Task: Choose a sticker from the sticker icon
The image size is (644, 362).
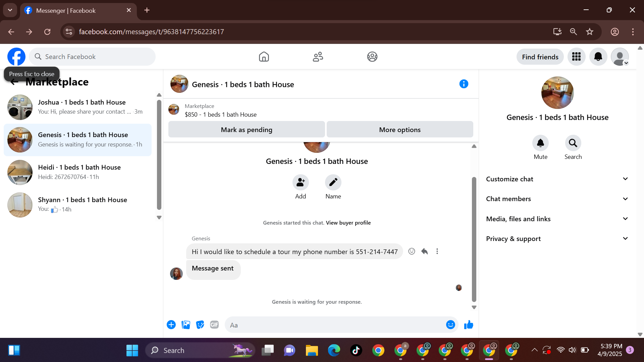Action: [x=200, y=325]
